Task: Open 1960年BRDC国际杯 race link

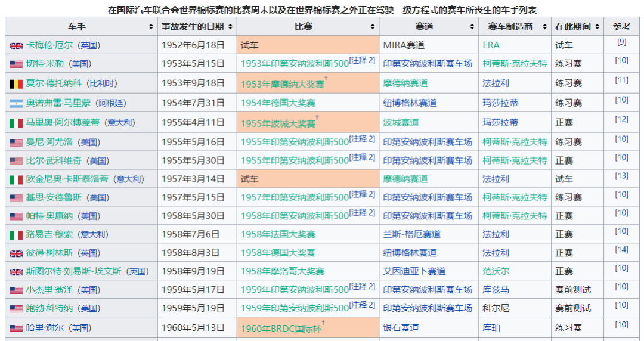Action: 281,328
